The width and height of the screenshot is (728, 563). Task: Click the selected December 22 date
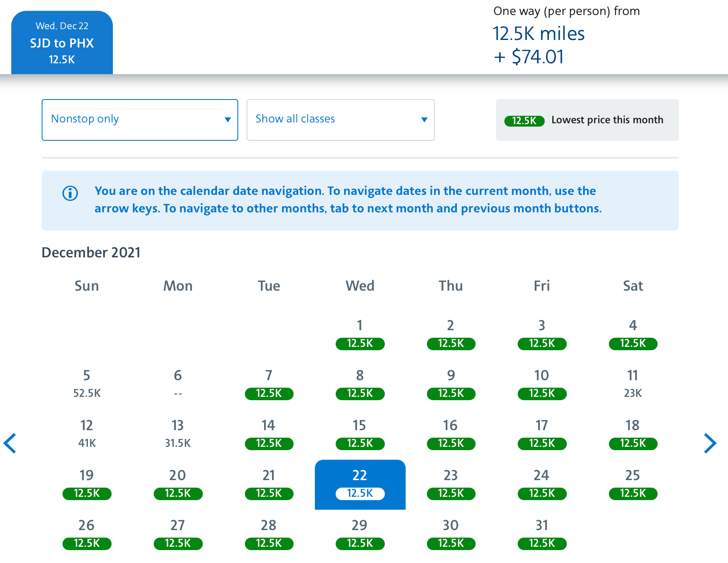(x=360, y=484)
